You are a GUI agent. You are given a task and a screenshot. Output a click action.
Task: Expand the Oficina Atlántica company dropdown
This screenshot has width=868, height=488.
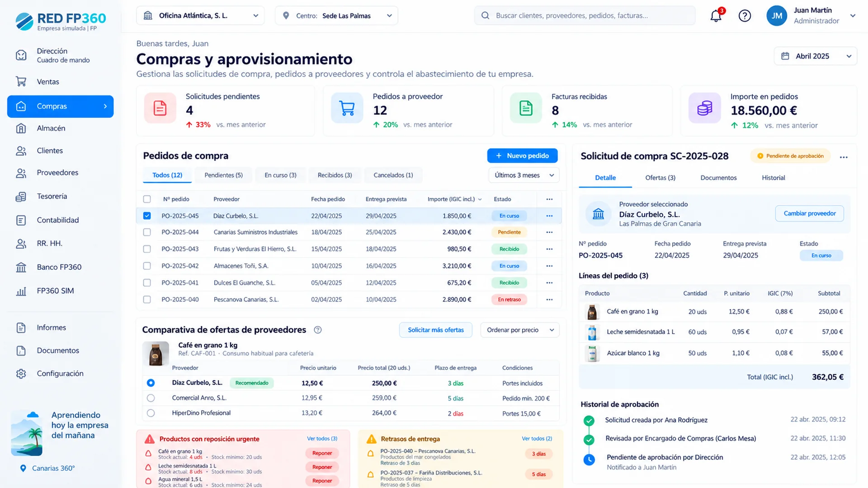[x=200, y=16]
